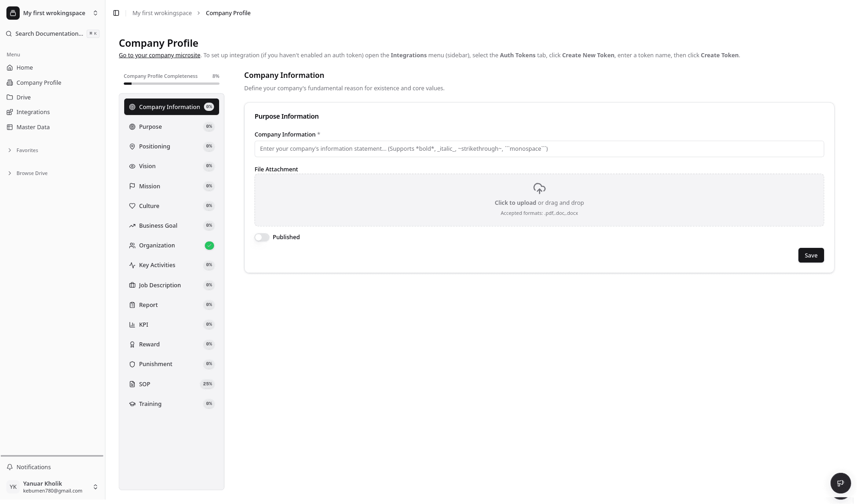Click the Home house icon
858x504 pixels.
pos(10,67)
